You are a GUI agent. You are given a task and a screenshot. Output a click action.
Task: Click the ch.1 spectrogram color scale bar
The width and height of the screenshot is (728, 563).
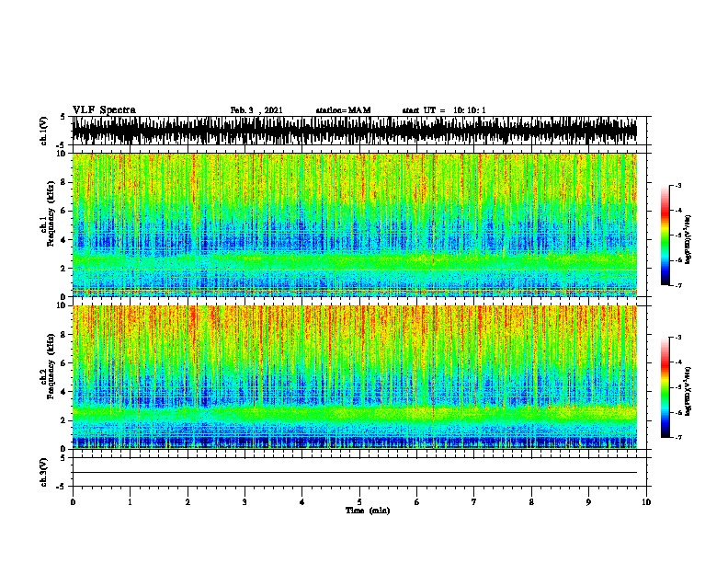[x=665, y=236]
